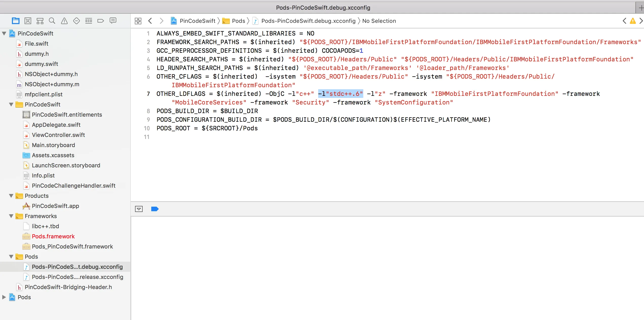
Task: Select the debug xcconfig file in navigator
Action: tap(77, 267)
